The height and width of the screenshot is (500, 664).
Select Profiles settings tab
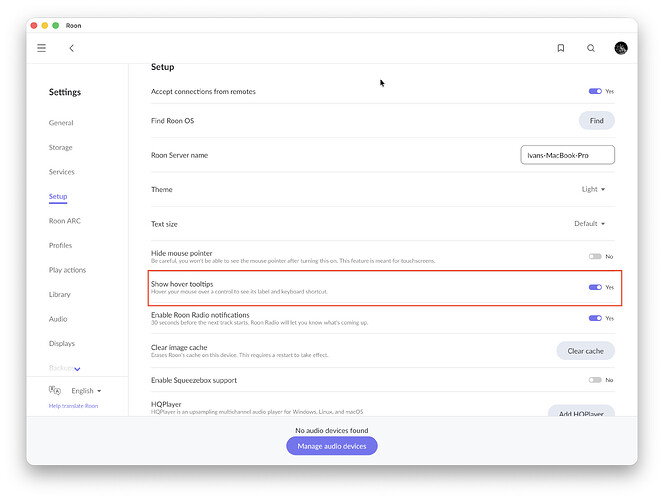(x=60, y=246)
